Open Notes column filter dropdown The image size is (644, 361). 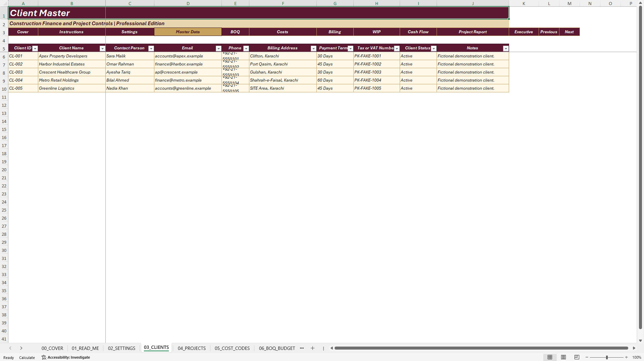(x=506, y=48)
